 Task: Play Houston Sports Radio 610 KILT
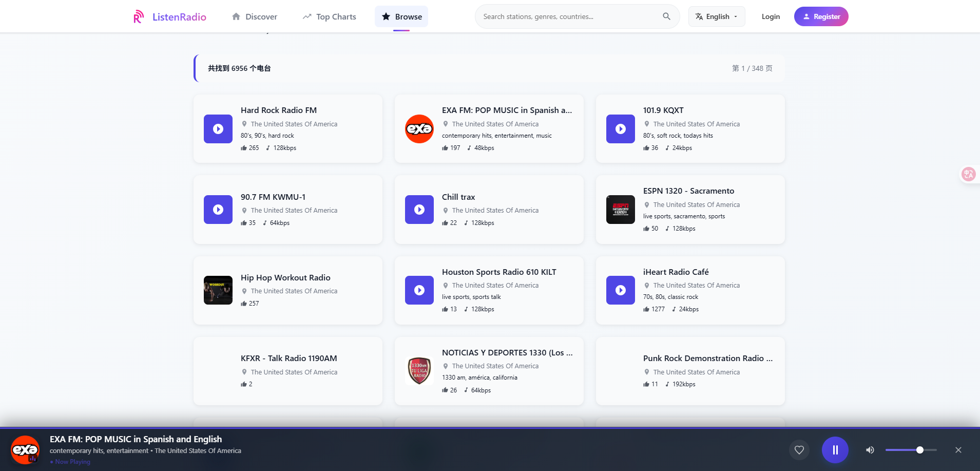[x=419, y=290]
